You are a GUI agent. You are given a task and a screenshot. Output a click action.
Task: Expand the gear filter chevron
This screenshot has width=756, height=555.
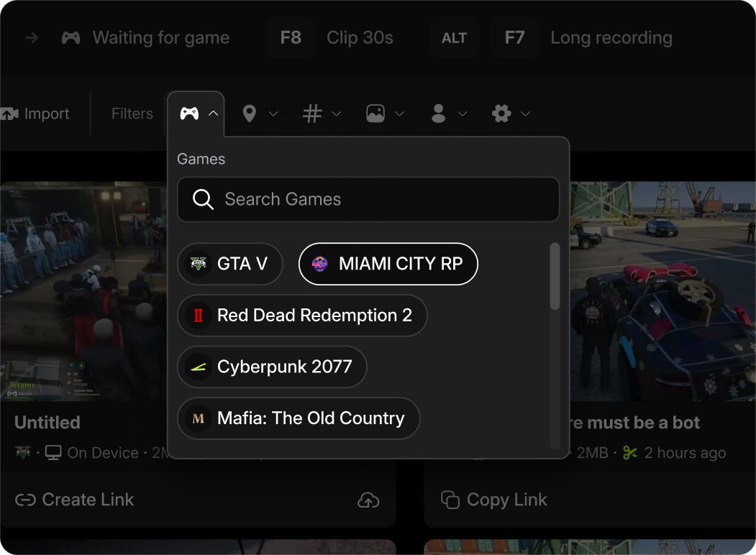click(526, 114)
